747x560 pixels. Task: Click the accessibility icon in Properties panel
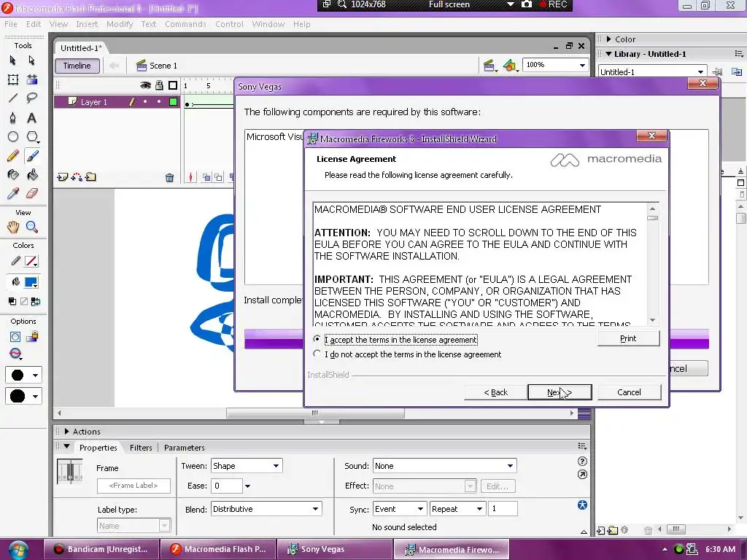[582, 505]
